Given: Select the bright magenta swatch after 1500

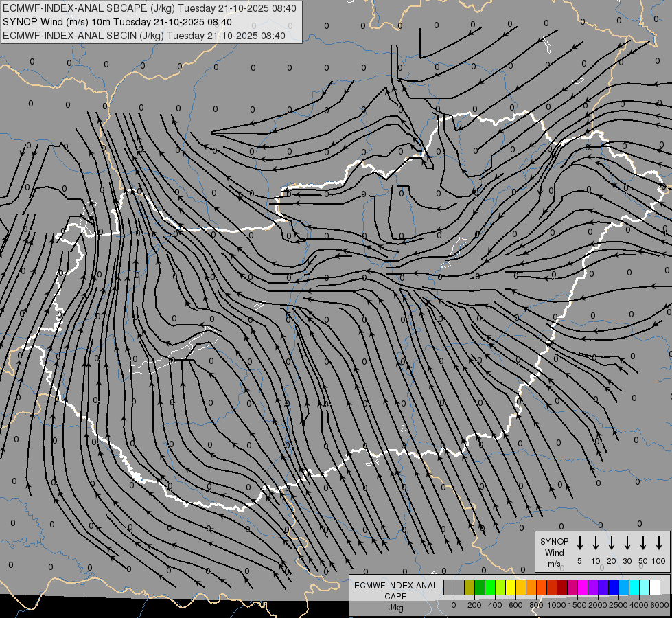Looking at the screenshot, I should 583,587.
